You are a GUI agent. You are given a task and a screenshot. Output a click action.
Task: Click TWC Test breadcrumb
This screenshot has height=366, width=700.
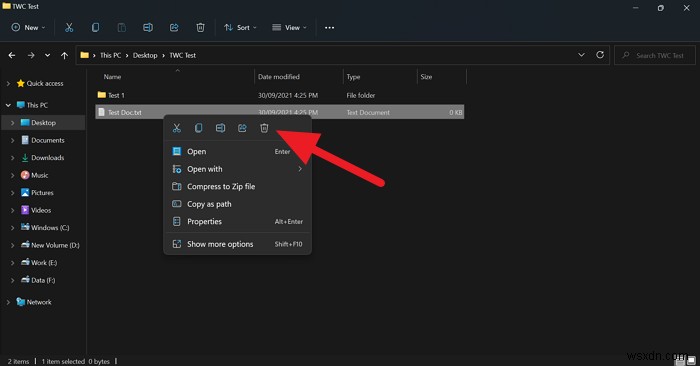(183, 55)
